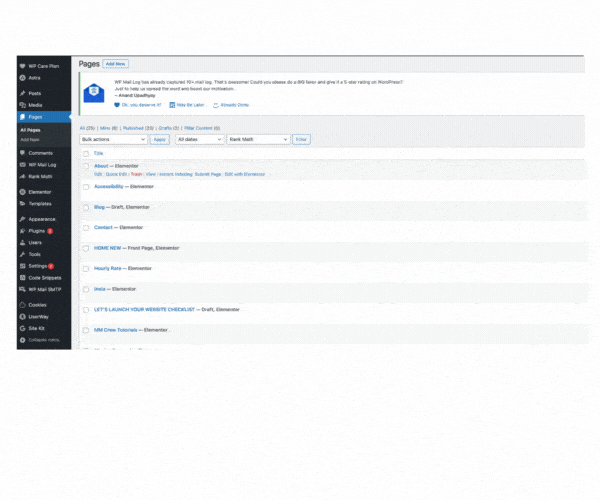Open the Rank Math filter dropdown

click(x=258, y=139)
